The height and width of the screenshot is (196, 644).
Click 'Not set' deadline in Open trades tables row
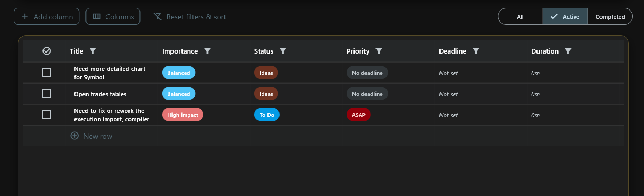pyautogui.click(x=448, y=94)
